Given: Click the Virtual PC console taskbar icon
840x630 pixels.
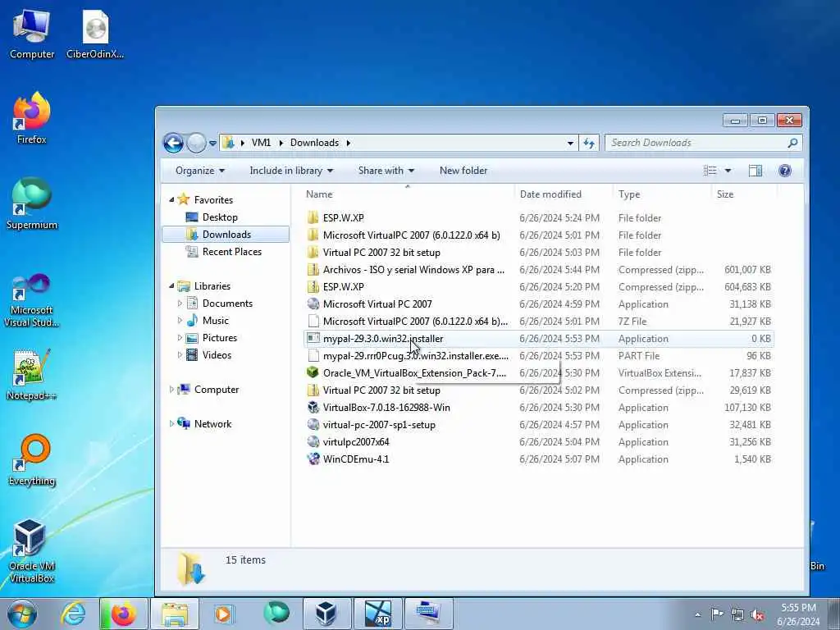Looking at the screenshot, I should coord(428,614).
